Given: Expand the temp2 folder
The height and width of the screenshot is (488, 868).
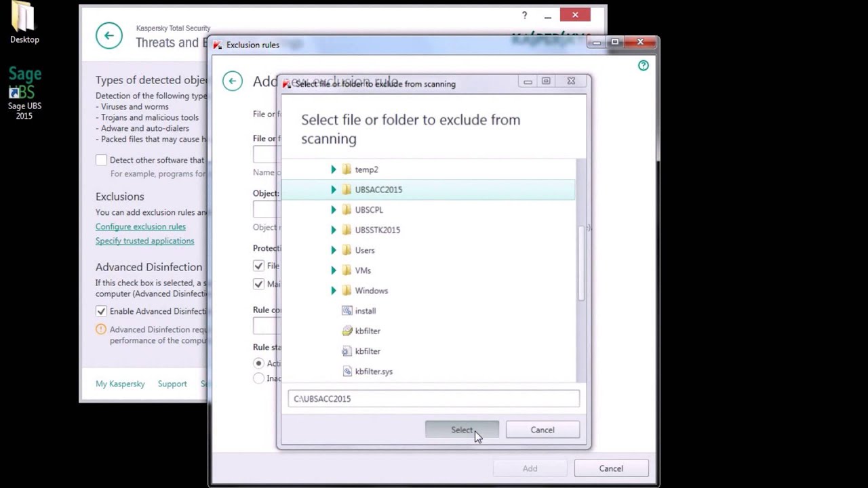Looking at the screenshot, I should pos(333,169).
